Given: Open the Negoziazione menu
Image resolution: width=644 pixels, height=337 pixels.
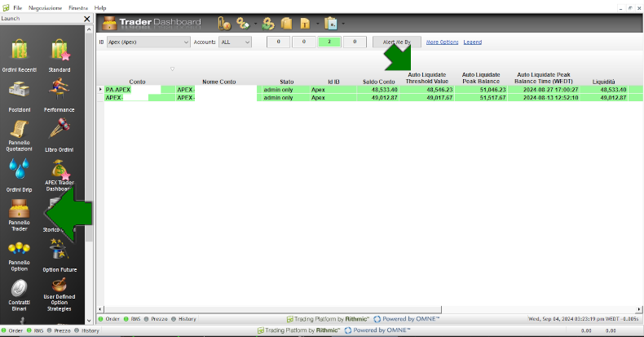Looking at the screenshot, I should click(45, 7).
